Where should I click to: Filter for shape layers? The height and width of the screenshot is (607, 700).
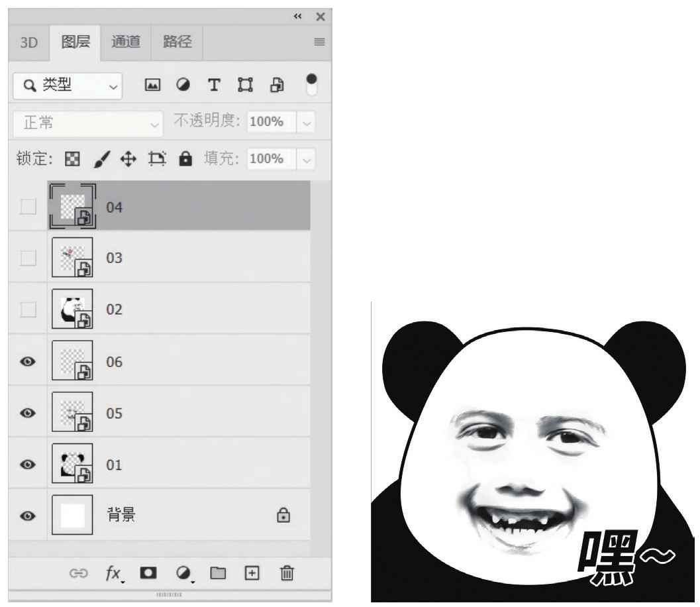[x=245, y=85]
